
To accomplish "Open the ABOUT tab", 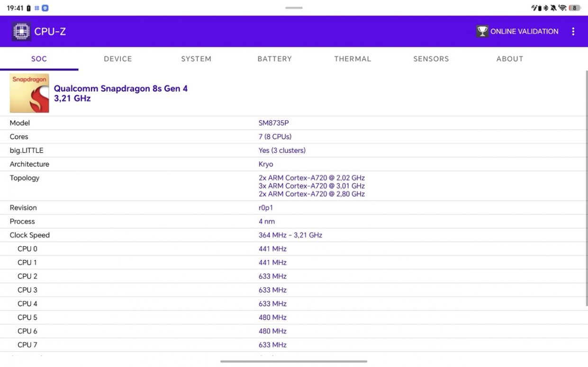I will 510,59.
